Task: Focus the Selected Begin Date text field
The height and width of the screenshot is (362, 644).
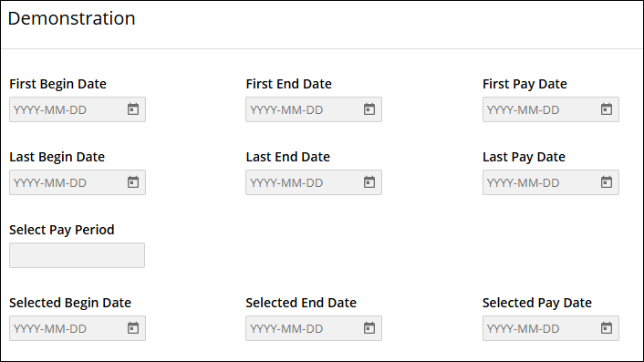Action: tap(68, 328)
